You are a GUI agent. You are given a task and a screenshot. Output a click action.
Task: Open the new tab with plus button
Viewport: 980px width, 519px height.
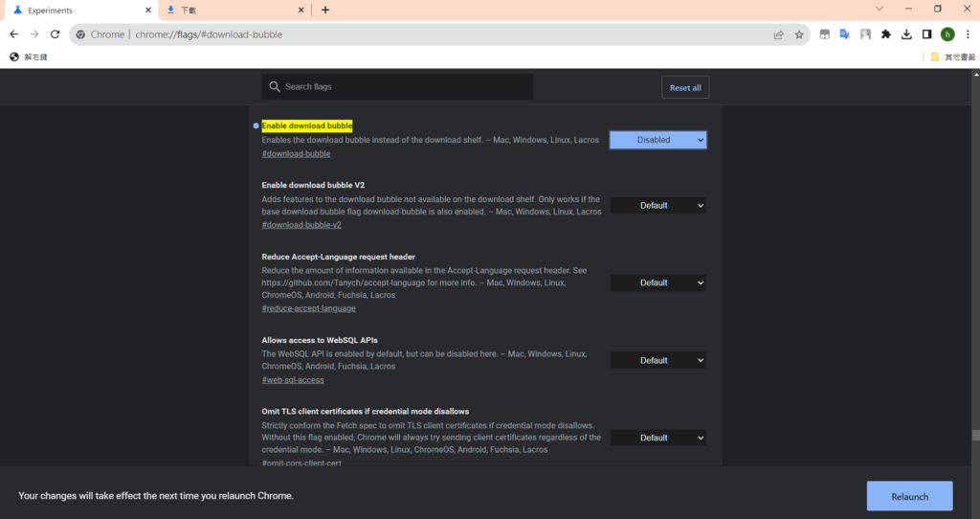point(325,10)
